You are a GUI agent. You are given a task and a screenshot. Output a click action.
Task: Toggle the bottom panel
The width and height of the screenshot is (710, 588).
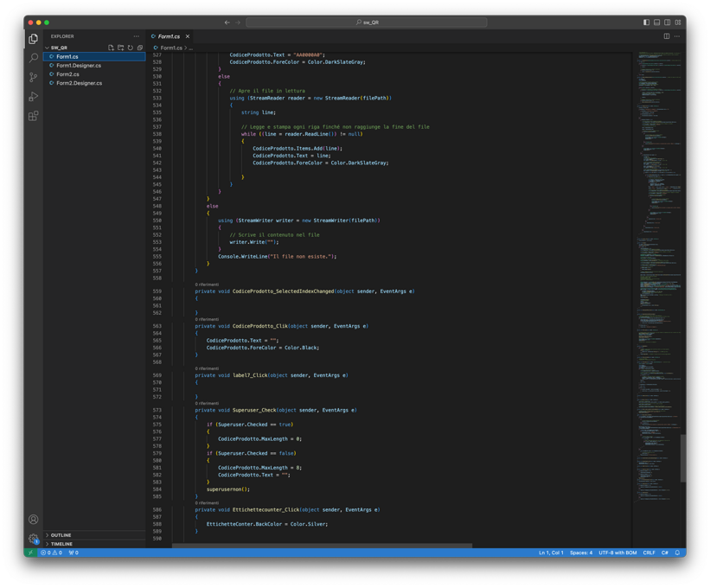pos(656,22)
